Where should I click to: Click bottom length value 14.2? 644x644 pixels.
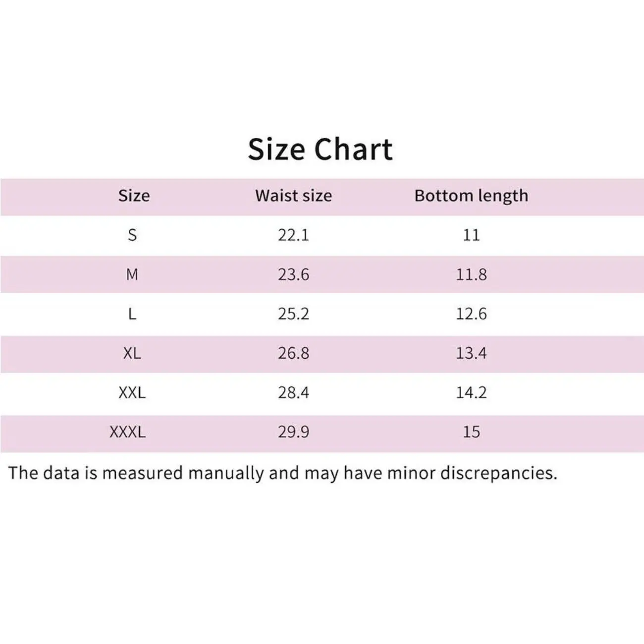(471, 392)
